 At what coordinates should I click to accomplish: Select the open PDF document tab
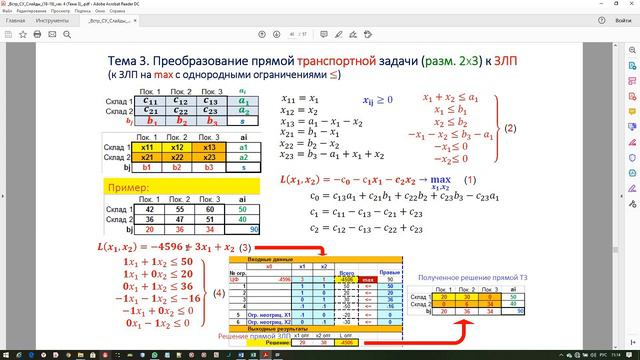109,20
